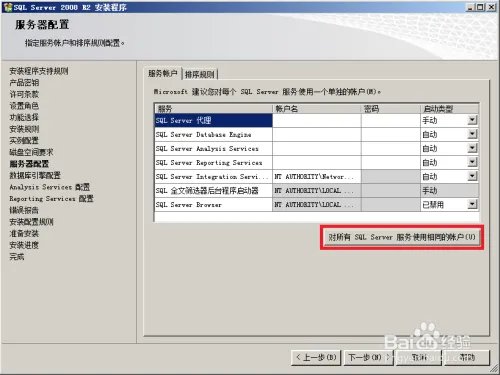Minimize the SQL Server setup window

point(470,7)
